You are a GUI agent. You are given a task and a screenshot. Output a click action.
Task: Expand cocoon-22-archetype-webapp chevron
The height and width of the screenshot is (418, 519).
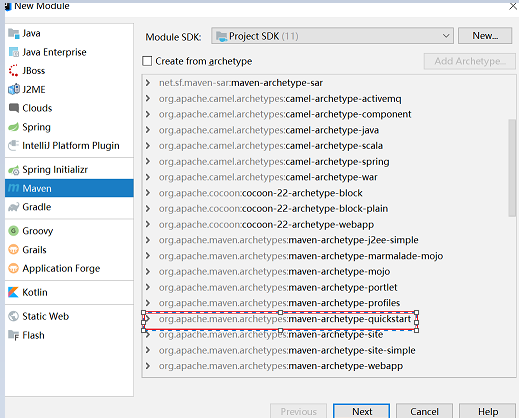pos(148,225)
